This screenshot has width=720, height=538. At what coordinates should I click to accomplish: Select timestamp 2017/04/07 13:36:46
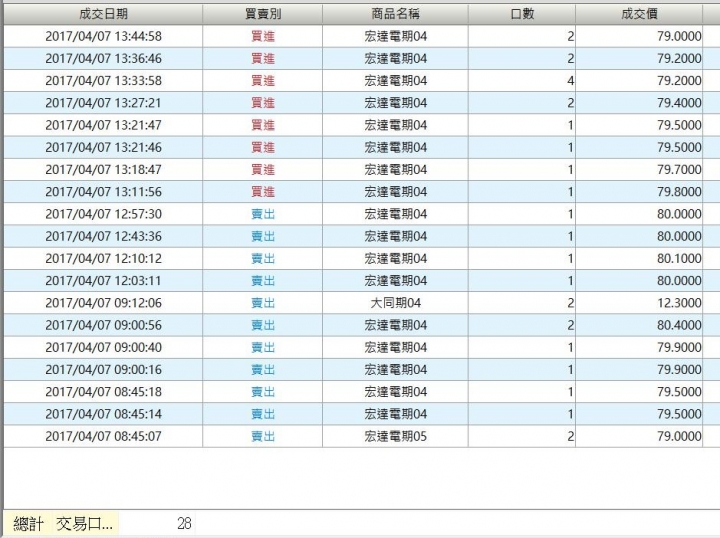point(103,58)
